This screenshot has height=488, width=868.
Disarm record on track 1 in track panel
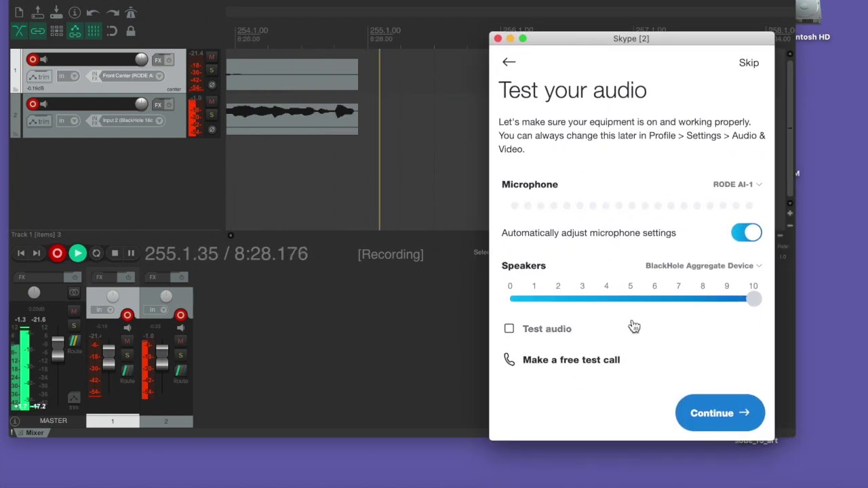pos(32,60)
